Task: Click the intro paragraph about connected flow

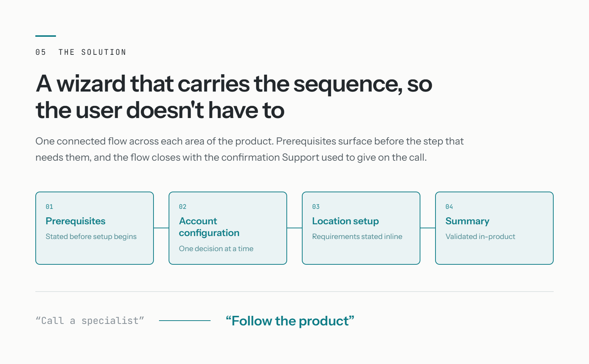Action: [x=250, y=149]
